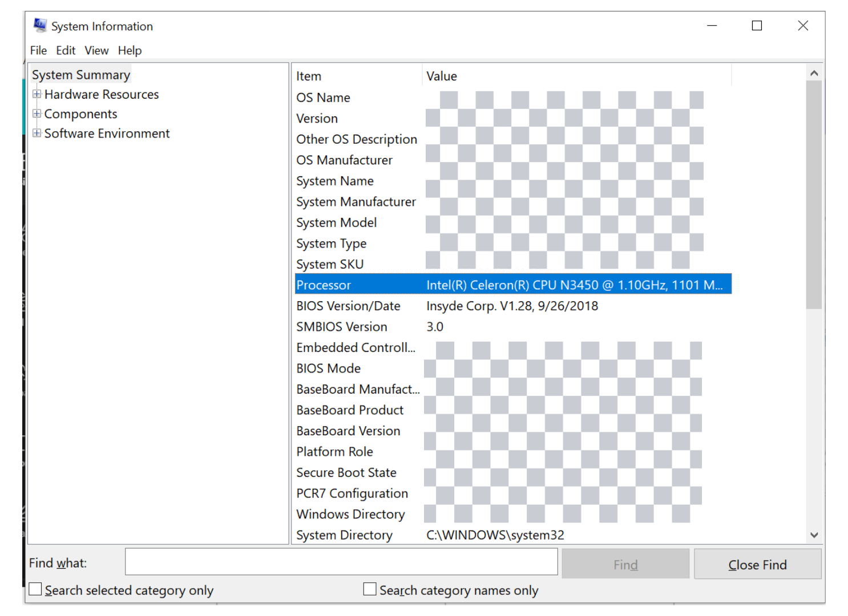This screenshot has width=848, height=616.
Task: Select System Summary in the tree
Action: pyautogui.click(x=81, y=75)
